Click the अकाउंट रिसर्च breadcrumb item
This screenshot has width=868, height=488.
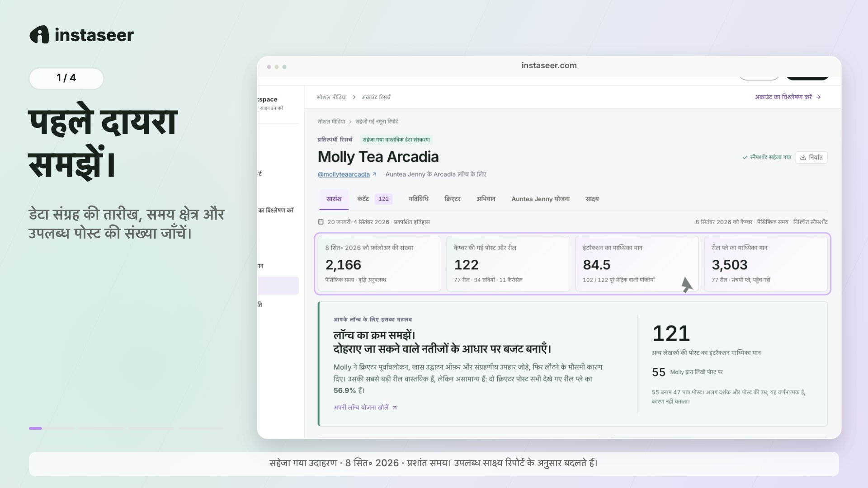coord(376,97)
